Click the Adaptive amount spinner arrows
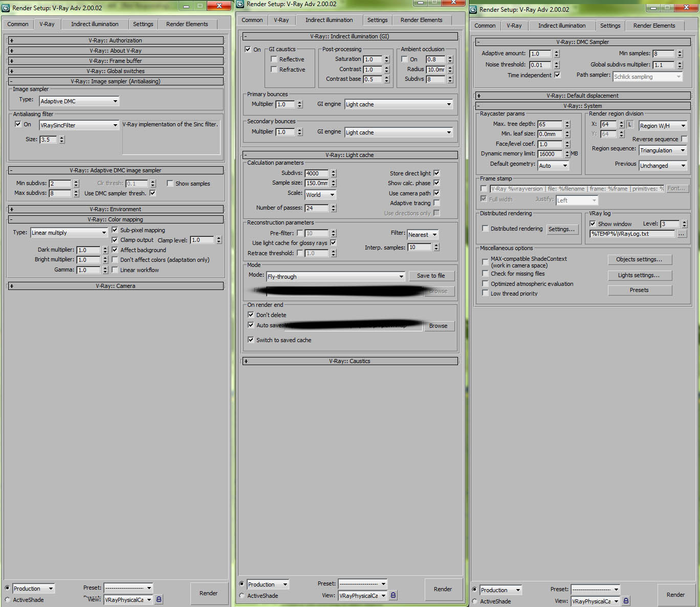The width and height of the screenshot is (700, 607). pos(557,54)
